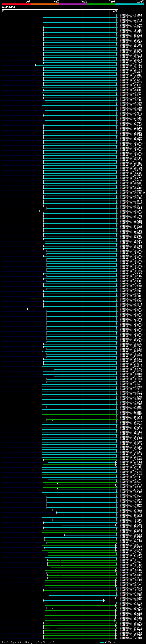Open hit UniRef100_A9SSP0
The height and width of the screenshot is (644, 146).
(x=131, y=27)
